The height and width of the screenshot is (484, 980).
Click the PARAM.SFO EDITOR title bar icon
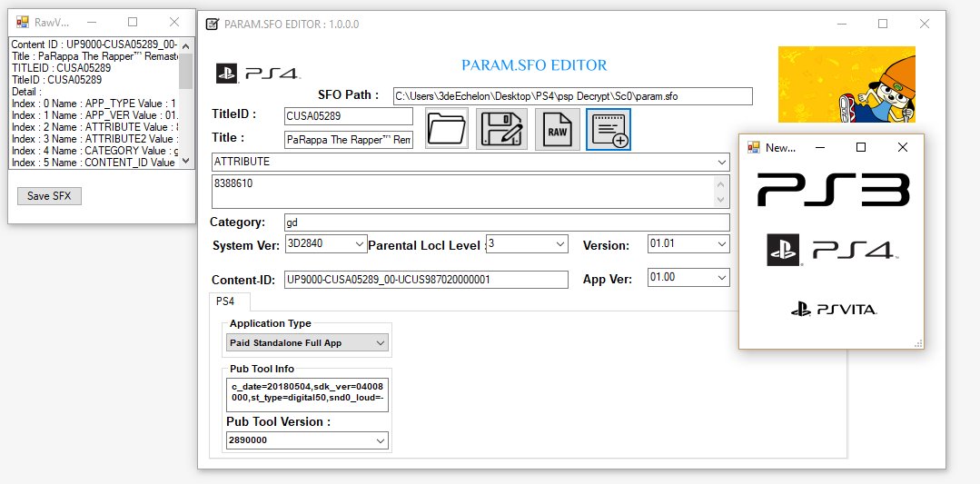pos(213,25)
